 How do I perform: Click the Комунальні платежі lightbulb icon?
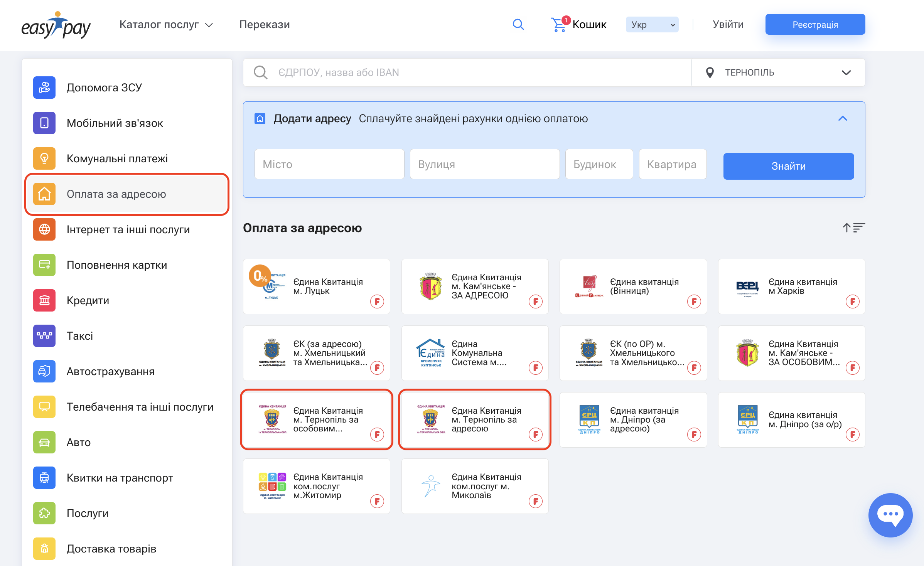44,158
